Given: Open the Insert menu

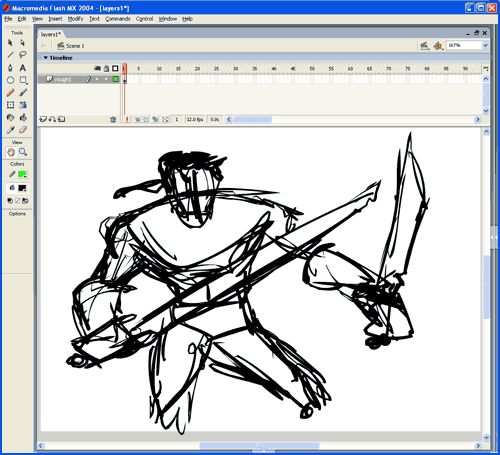Looking at the screenshot, I should coord(55,19).
